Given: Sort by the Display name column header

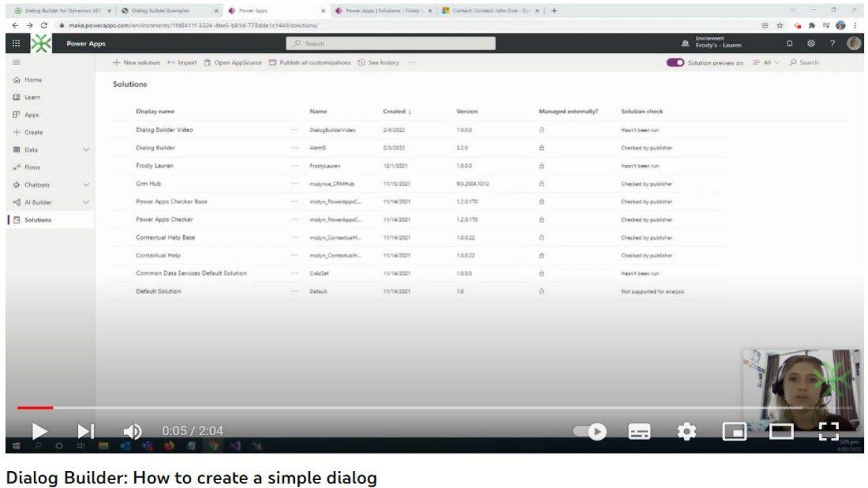Looking at the screenshot, I should (155, 111).
